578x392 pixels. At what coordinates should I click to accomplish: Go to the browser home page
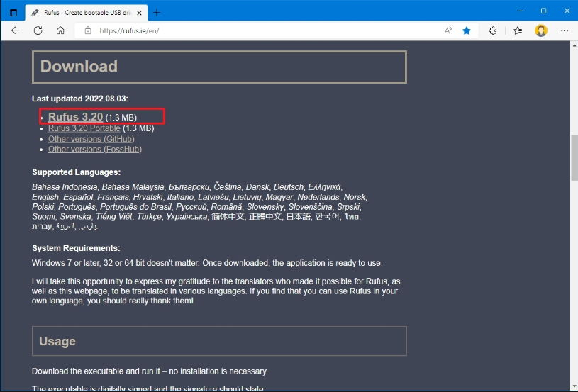click(60, 30)
